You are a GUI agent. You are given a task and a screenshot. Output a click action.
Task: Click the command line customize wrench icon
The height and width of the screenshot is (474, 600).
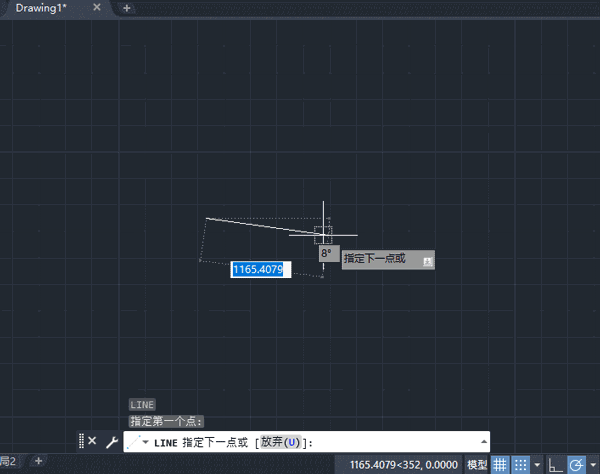point(112,441)
